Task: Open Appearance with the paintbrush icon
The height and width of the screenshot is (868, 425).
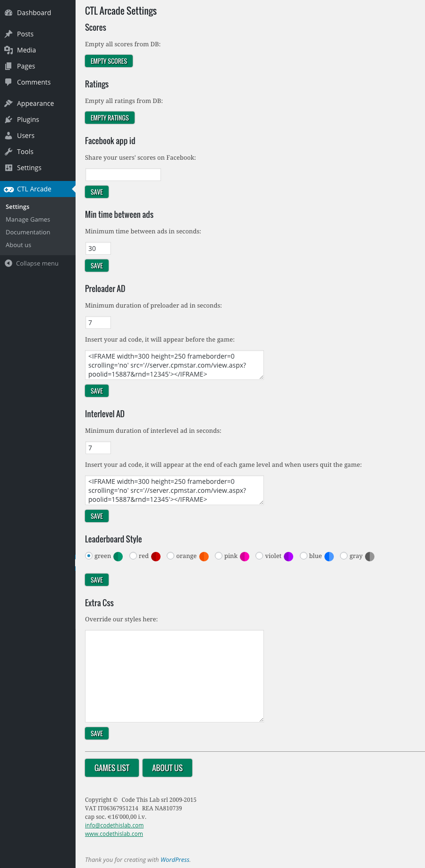Action: point(9,103)
